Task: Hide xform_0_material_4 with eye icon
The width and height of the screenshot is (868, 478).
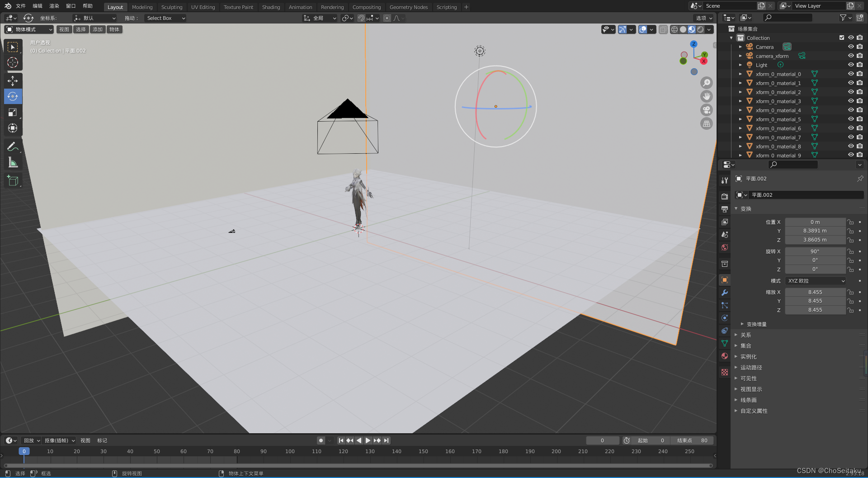Action: pos(850,110)
